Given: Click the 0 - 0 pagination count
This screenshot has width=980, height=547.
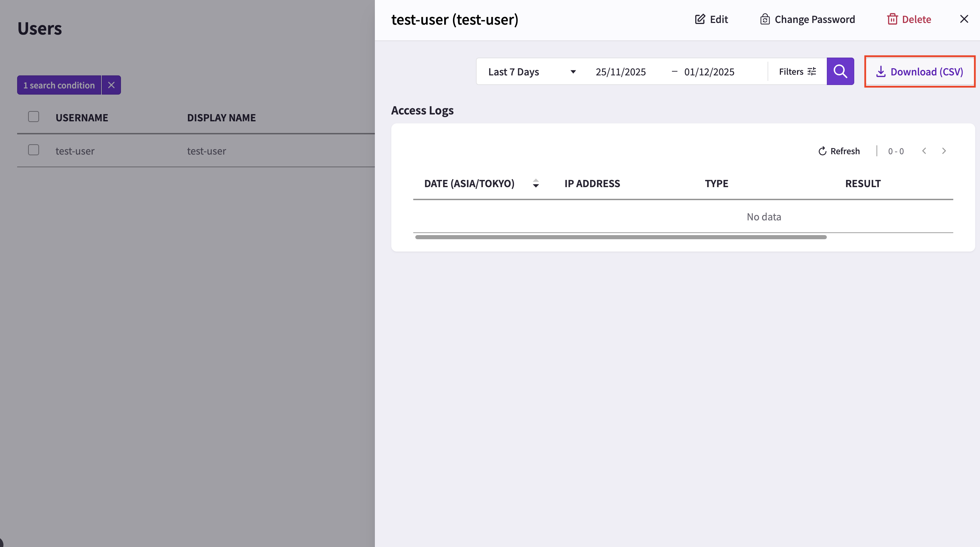Looking at the screenshot, I should point(896,151).
